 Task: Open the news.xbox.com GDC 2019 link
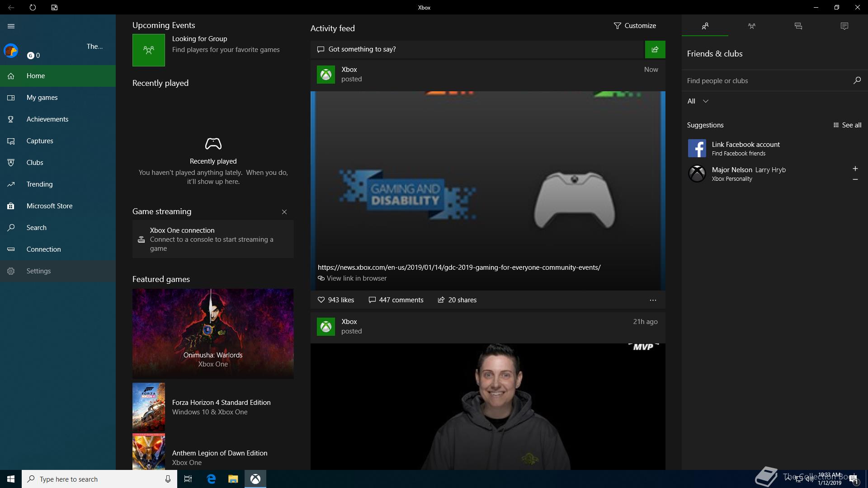459,267
